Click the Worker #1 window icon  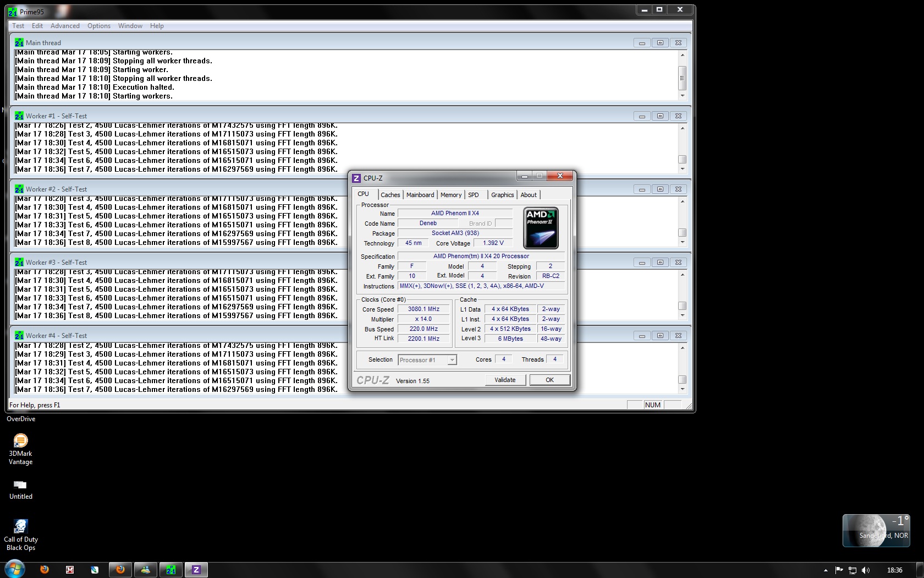tap(19, 116)
